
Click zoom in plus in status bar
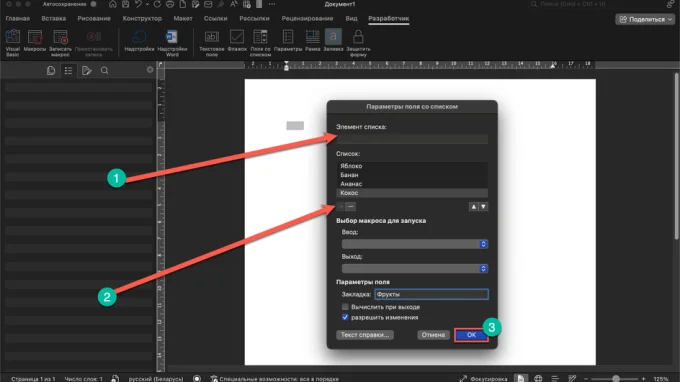pyautogui.click(x=644, y=379)
